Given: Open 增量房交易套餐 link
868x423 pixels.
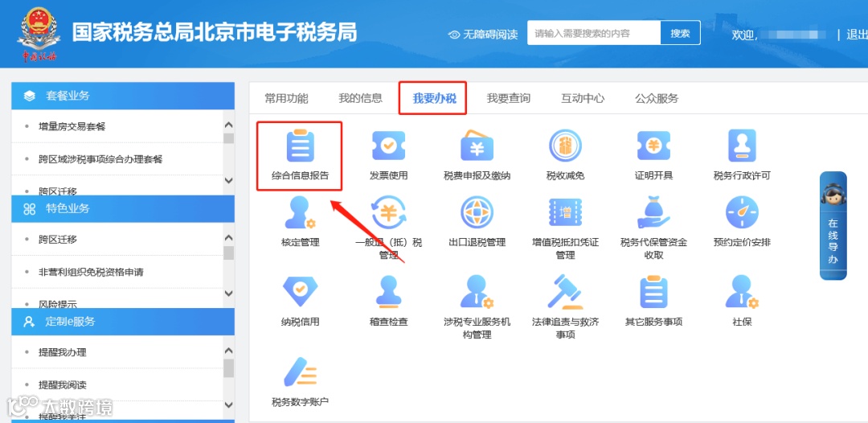Looking at the screenshot, I should click(72, 127).
